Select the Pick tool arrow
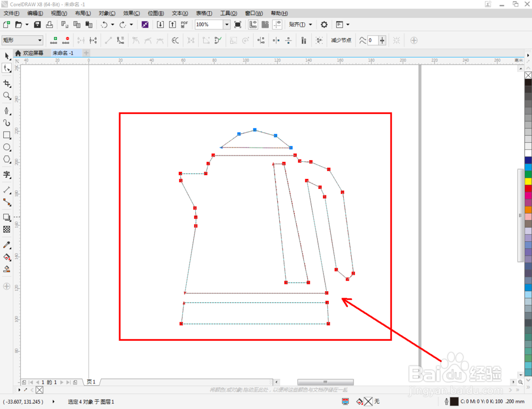Screen dimensions: 532x409 click(x=7, y=56)
